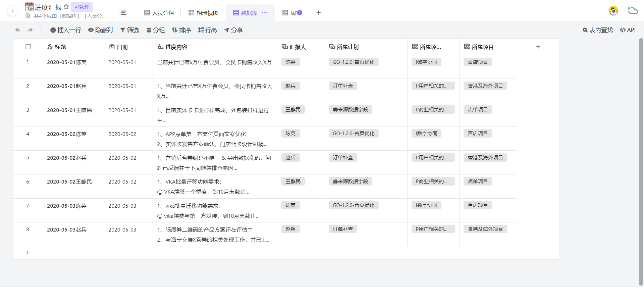Click the 所属项目 column header
The image size is (644, 303).
coord(488,47)
